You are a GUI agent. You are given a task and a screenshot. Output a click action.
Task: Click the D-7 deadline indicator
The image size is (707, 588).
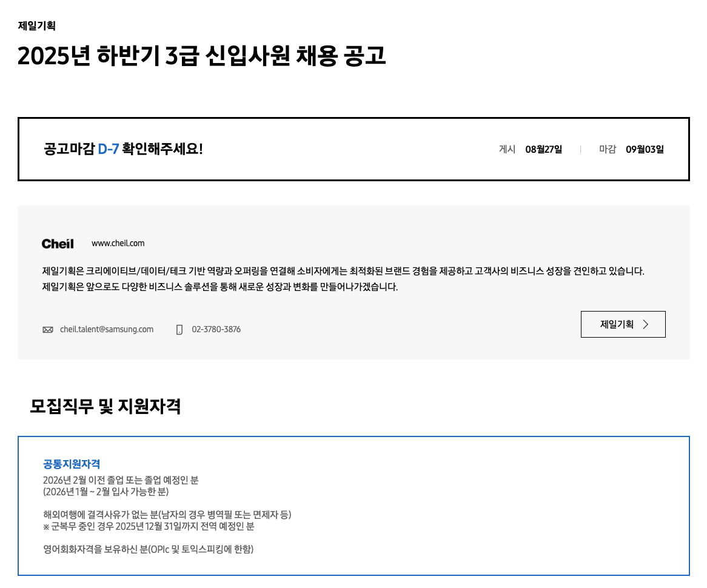point(108,149)
